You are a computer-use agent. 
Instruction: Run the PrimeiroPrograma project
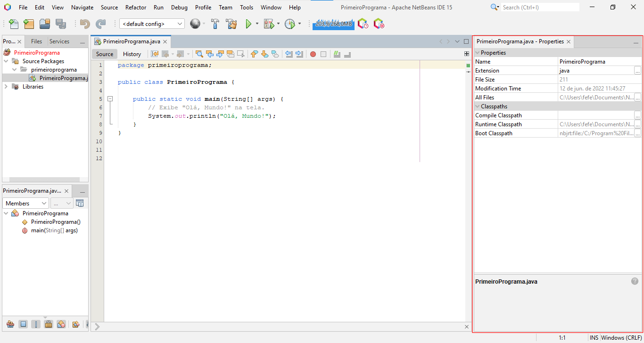point(248,24)
